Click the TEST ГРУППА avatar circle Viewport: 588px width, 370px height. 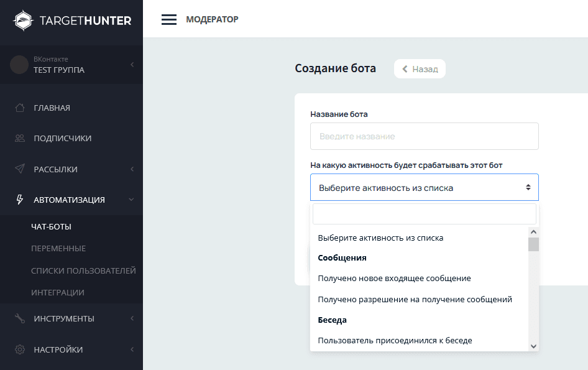coord(19,65)
